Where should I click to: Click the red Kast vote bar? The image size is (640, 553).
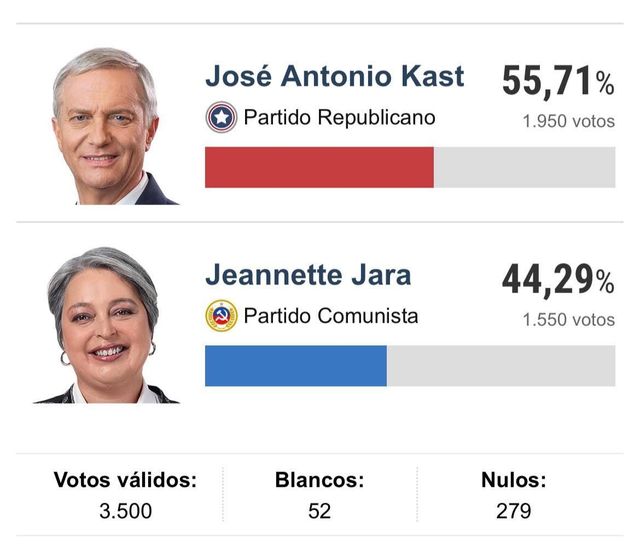click(x=319, y=167)
